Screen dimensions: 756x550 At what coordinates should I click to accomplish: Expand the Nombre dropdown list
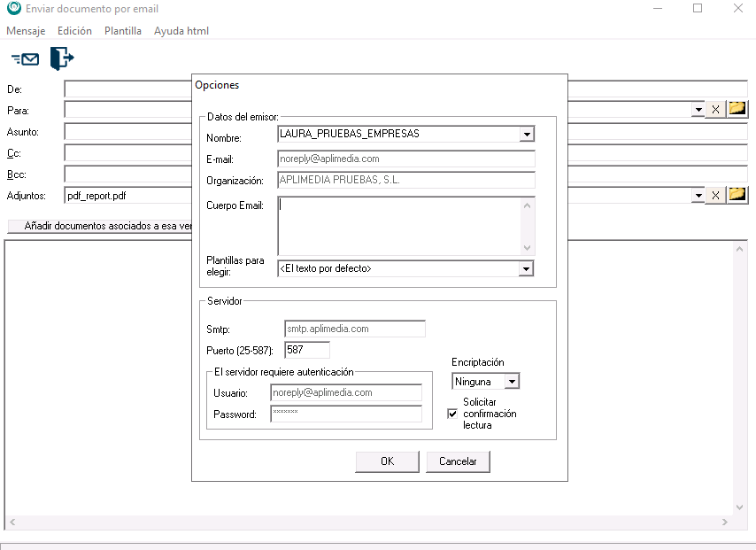(x=527, y=135)
